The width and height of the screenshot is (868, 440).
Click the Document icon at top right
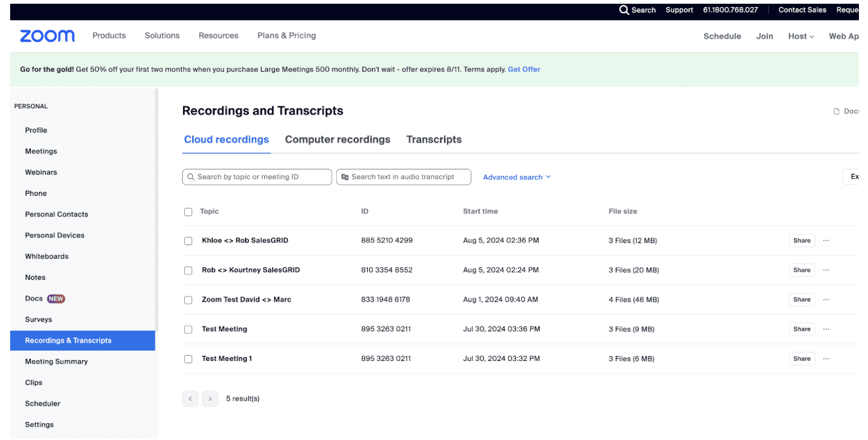tap(837, 112)
